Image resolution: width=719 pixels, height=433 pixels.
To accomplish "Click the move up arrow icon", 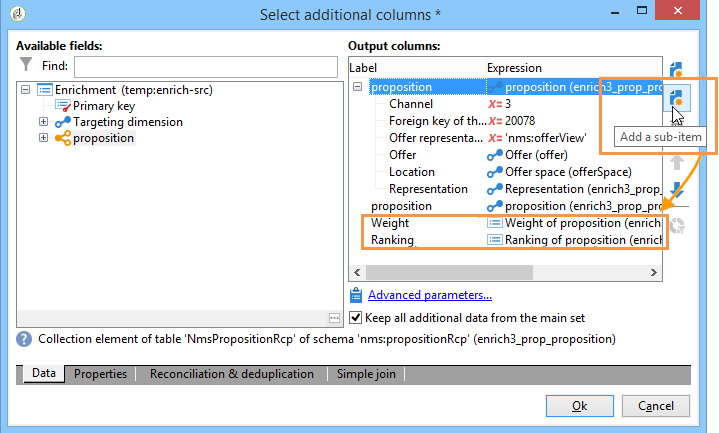I will point(677,162).
